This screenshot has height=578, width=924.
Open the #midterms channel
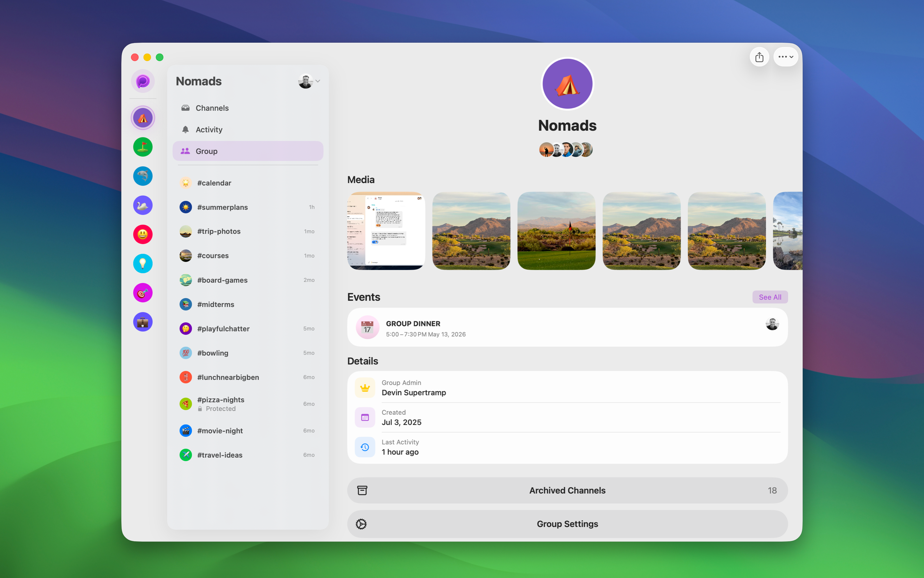click(248, 304)
